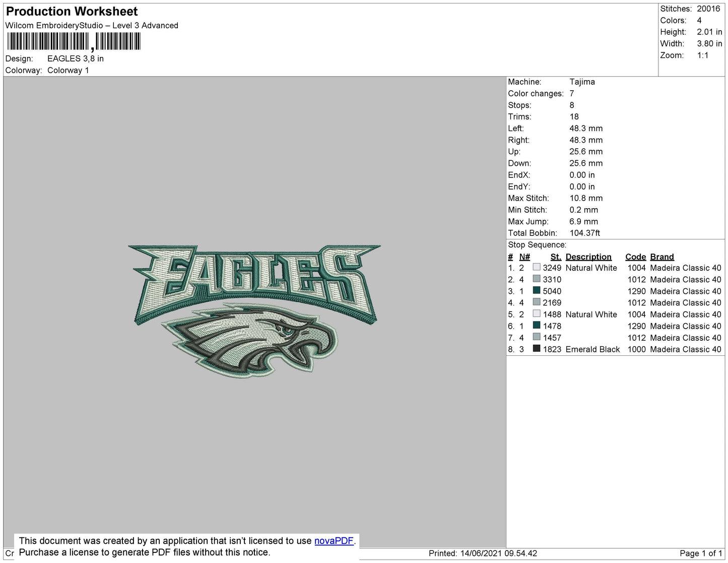Click the Colors value 4
This screenshot has height=563, width=728.
[x=699, y=20]
